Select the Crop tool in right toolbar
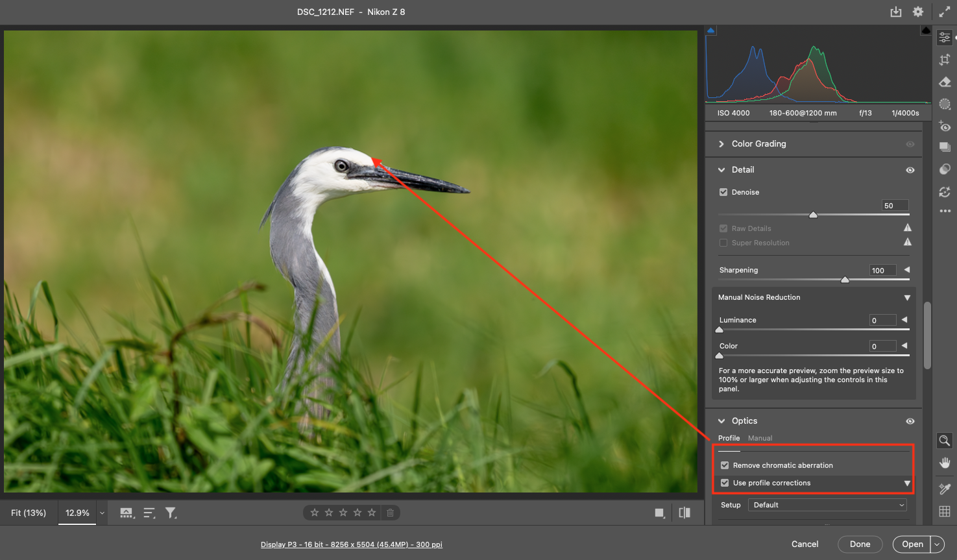The image size is (957, 560). coord(945,60)
